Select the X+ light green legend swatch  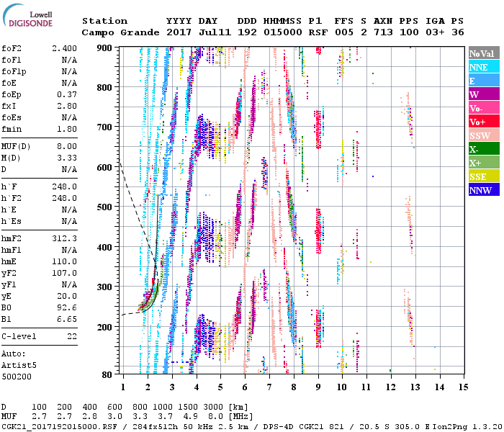pos(484,162)
